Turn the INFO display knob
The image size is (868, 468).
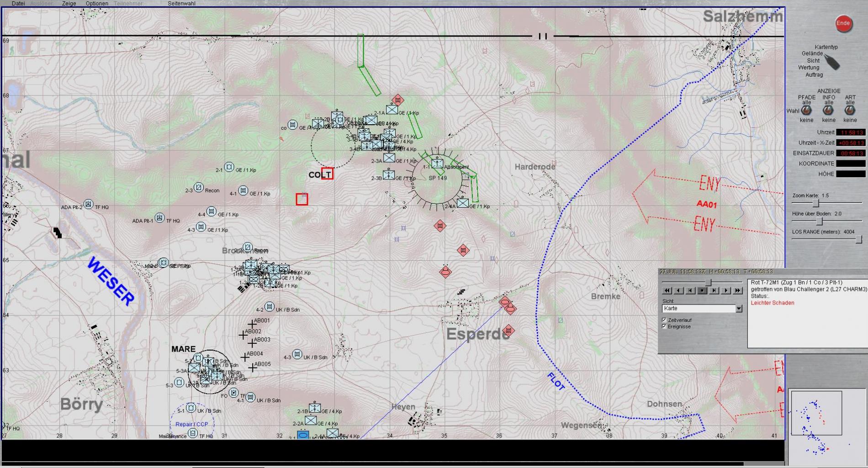click(828, 110)
